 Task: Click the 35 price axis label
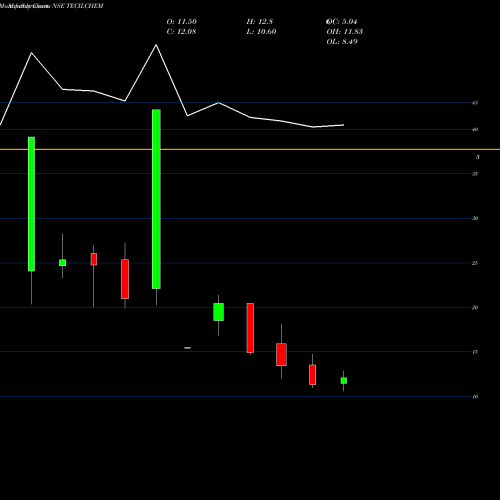point(475,174)
